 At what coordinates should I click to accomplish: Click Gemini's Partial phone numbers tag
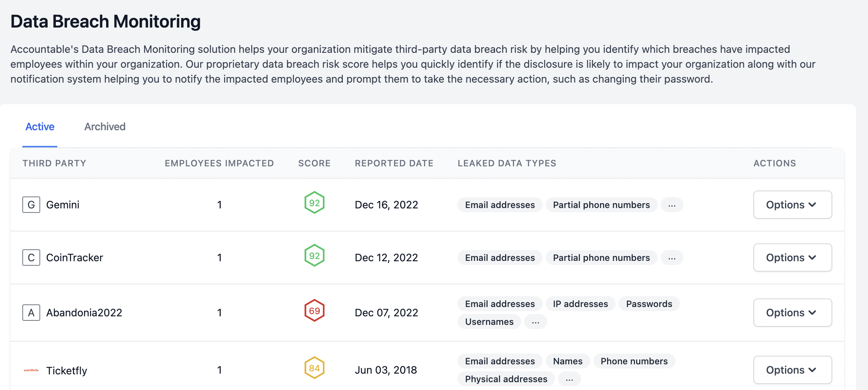pyautogui.click(x=601, y=205)
